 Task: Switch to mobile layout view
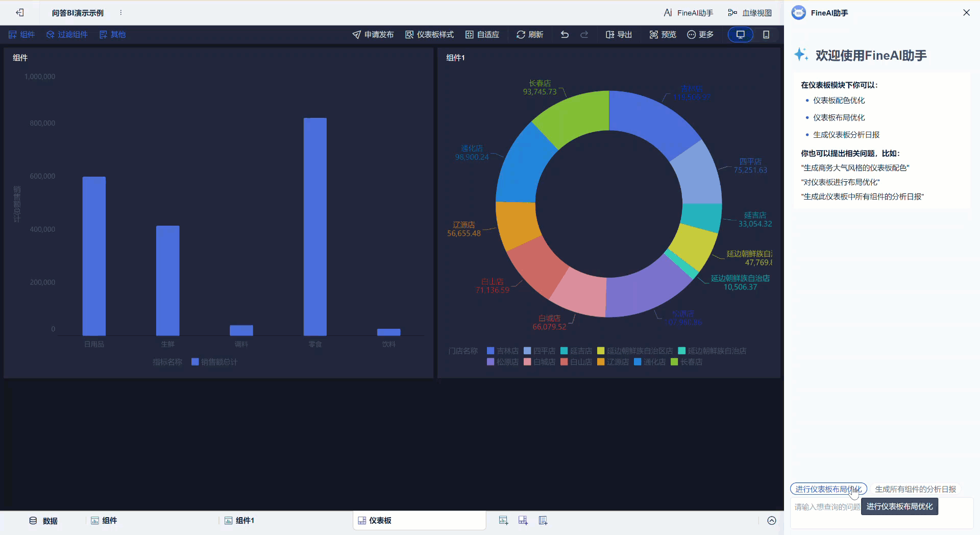[x=766, y=35]
